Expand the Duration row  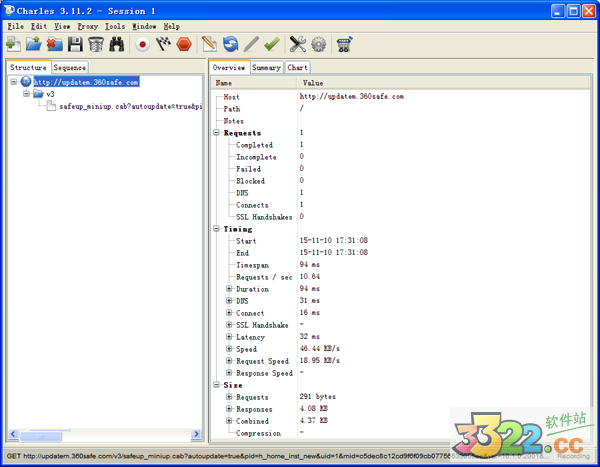(x=229, y=289)
